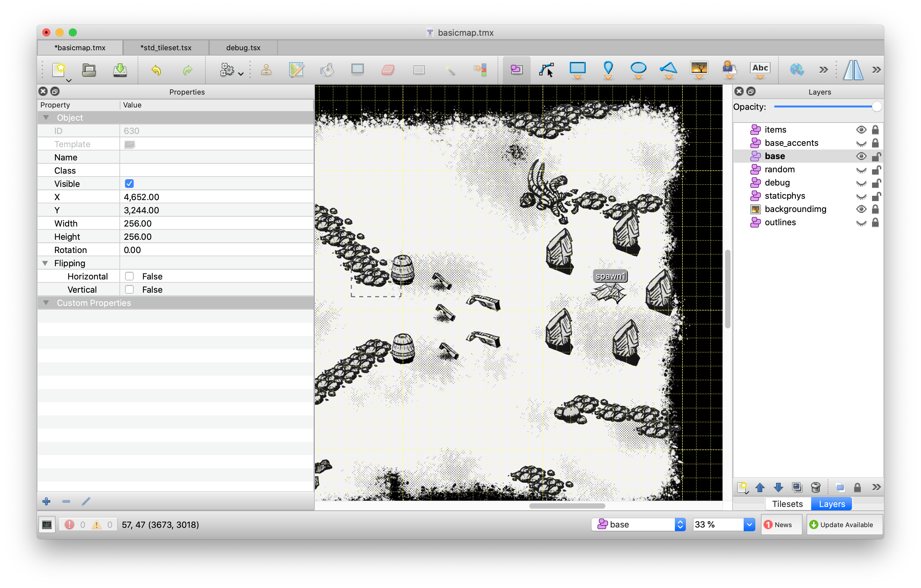Hide the base layer via eye icon
921x588 pixels.
tap(861, 156)
